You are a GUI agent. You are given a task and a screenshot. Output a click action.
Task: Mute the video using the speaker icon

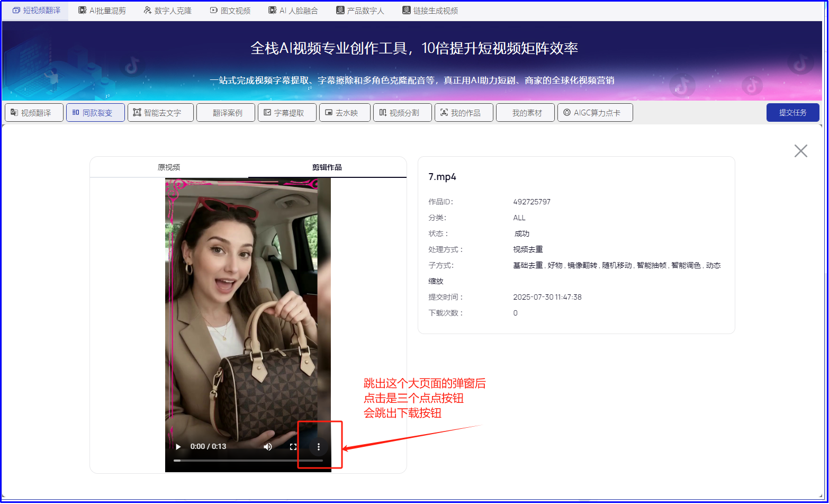pyautogui.click(x=268, y=447)
